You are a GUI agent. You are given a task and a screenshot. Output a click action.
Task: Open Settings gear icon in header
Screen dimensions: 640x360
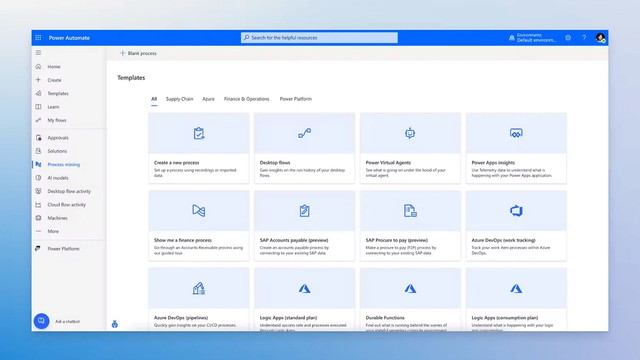click(x=568, y=38)
